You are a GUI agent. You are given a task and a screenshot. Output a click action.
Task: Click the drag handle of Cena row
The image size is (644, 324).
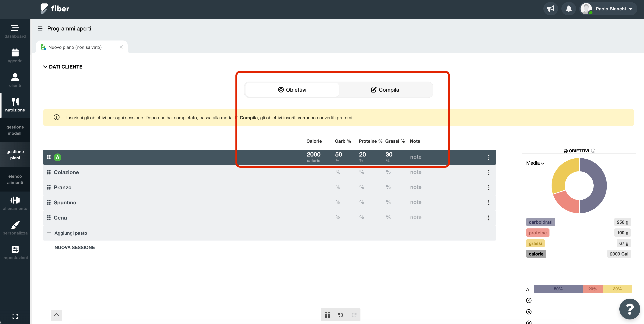click(x=49, y=217)
